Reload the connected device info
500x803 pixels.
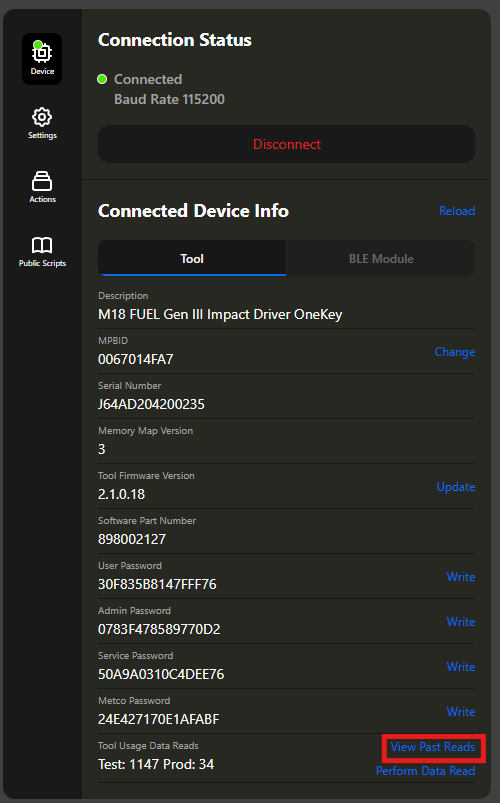(457, 210)
